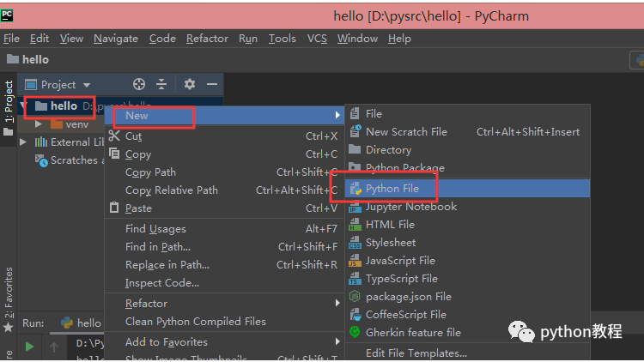Click the Scratches and Consoles icon
This screenshot has width=644, height=362.
click(x=41, y=160)
